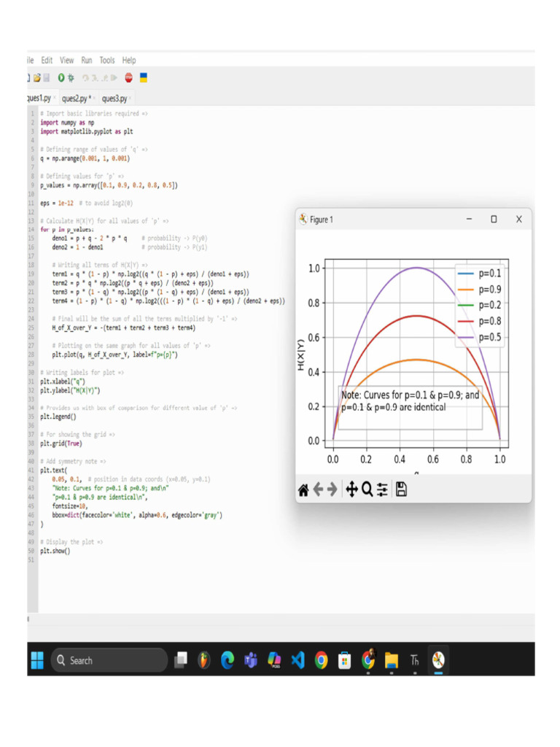Save the figure using the disk icon
This screenshot has height=747, width=560.
[x=402, y=489]
